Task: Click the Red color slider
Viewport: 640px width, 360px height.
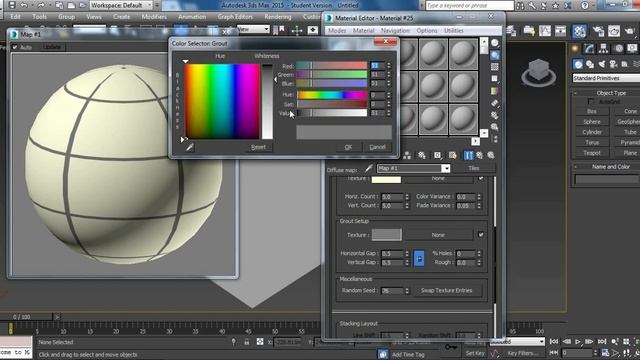Action: (332, 65)
